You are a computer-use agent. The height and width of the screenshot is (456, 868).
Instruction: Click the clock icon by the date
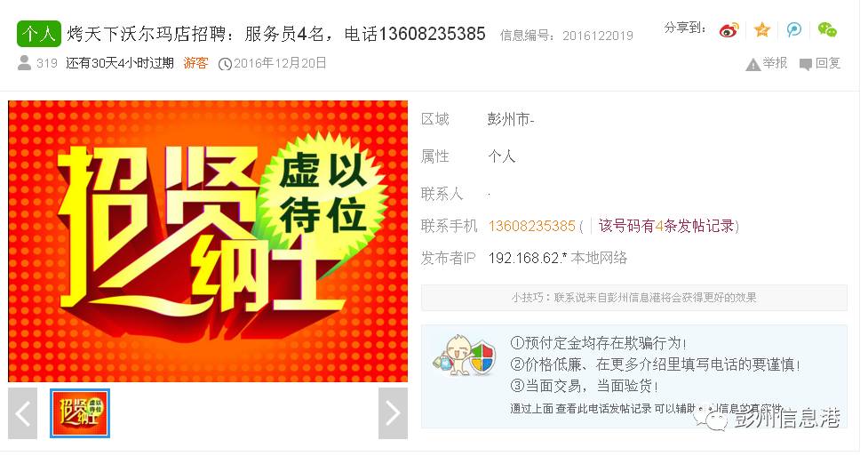[225, 64]
